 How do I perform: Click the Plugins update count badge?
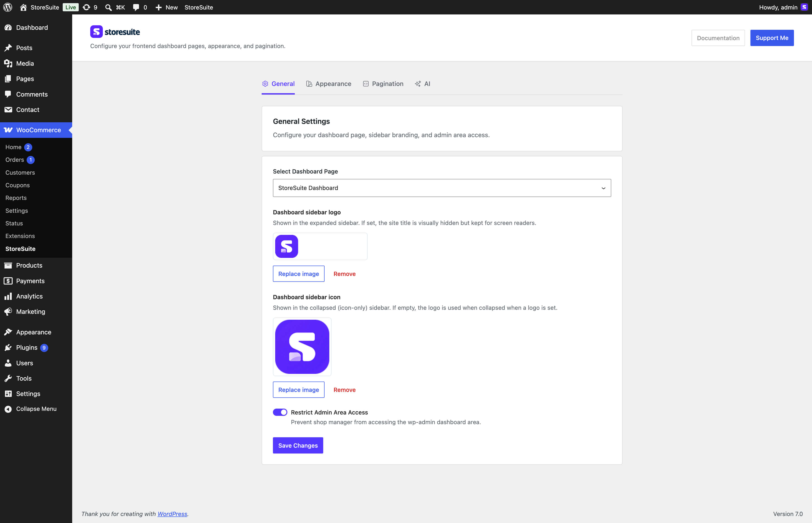coord(44,347)
